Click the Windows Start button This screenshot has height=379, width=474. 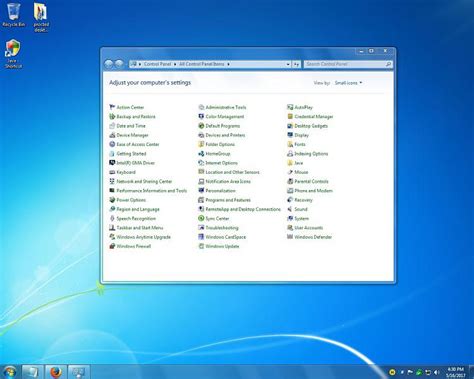[x=9, y=372]
